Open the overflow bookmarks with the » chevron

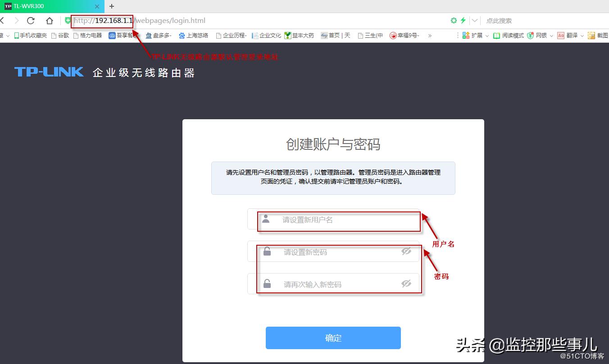(x=430, y=35)
